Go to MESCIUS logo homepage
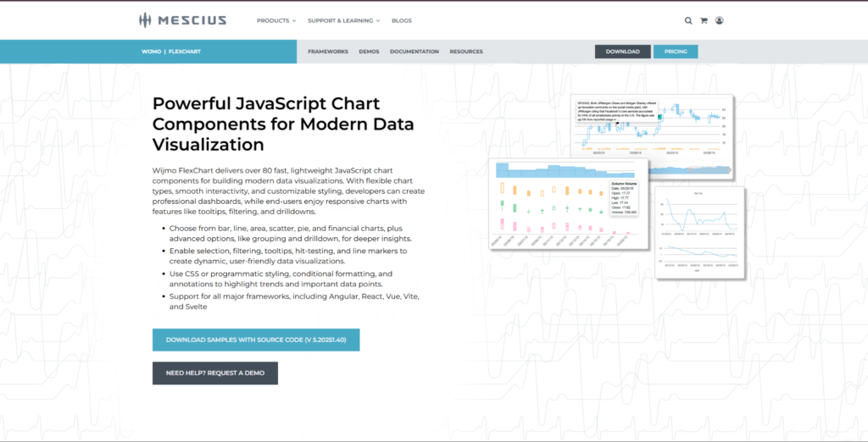This screenshot has width=868, height=442. (183, 20)
